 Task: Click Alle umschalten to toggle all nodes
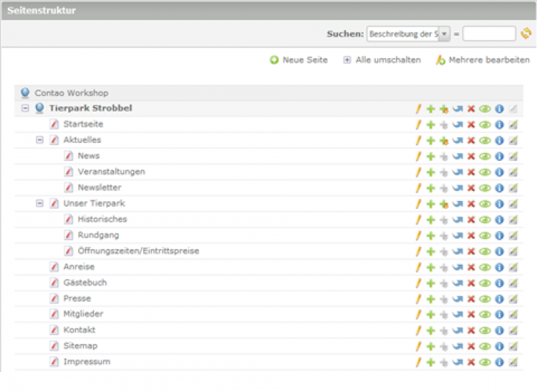(387, 60)
